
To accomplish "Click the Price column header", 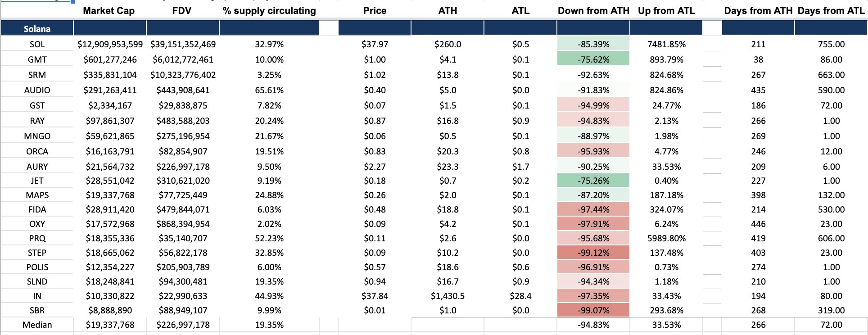I will tap(375, 10).
